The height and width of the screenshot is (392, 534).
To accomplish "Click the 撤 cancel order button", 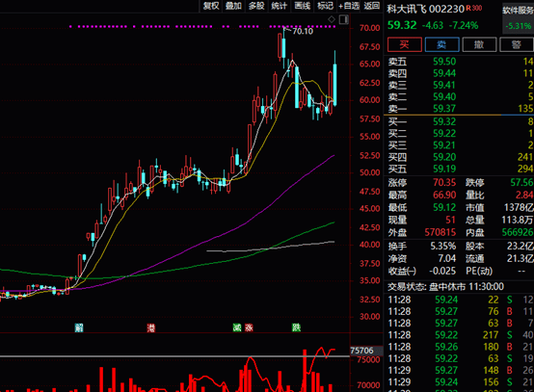I will [479, 44].
